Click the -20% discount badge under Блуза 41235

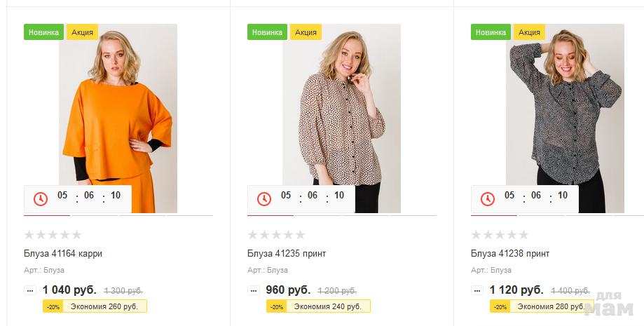[276, 307]
